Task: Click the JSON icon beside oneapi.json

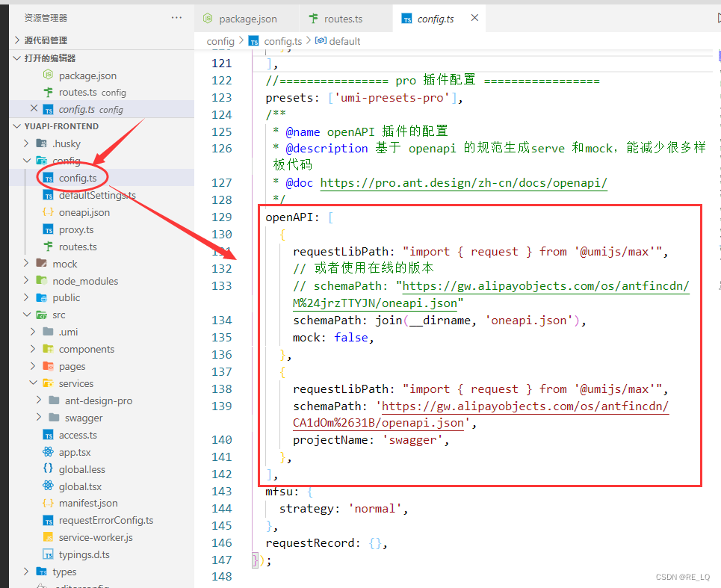Action: (48, 212)
